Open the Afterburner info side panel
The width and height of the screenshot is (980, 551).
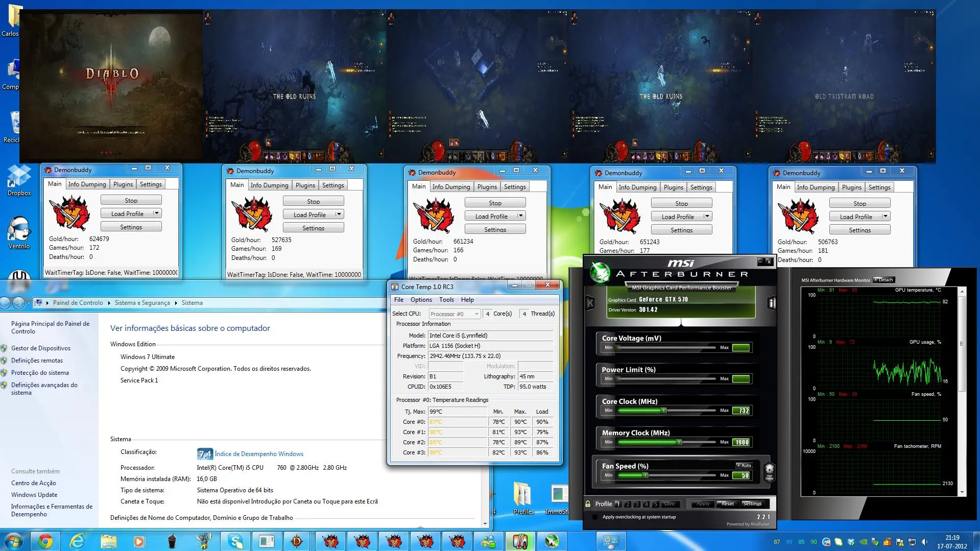click(772, 303)
